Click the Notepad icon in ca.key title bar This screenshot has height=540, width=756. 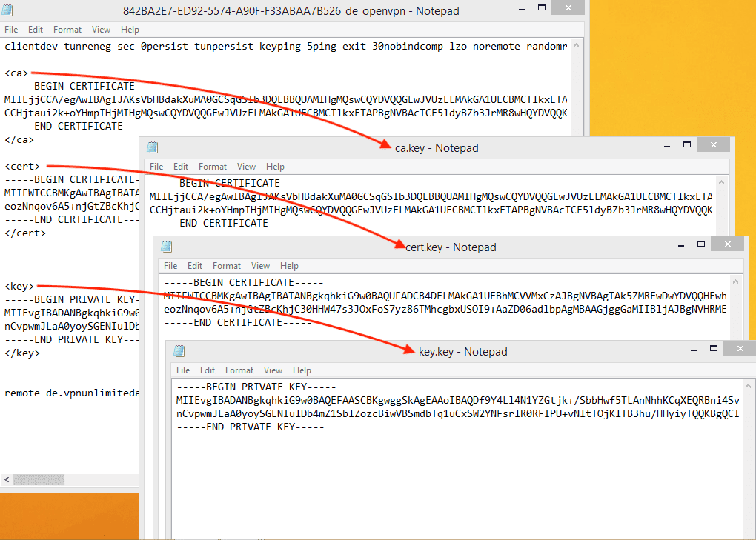click(153, 147)
